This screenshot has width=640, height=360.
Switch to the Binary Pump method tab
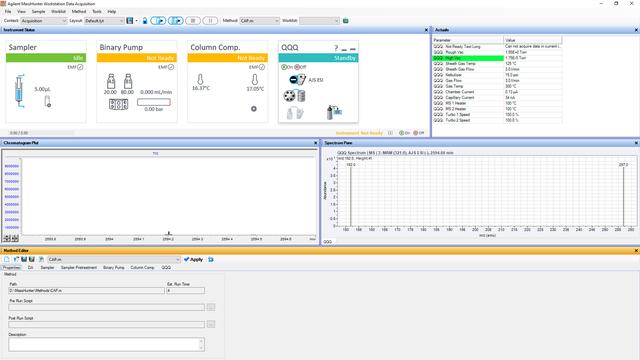pos(113,267)
